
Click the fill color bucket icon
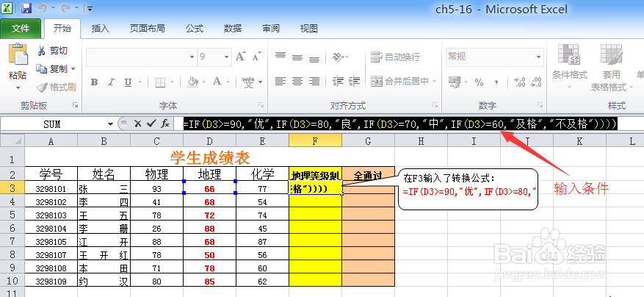click(192, 82)
